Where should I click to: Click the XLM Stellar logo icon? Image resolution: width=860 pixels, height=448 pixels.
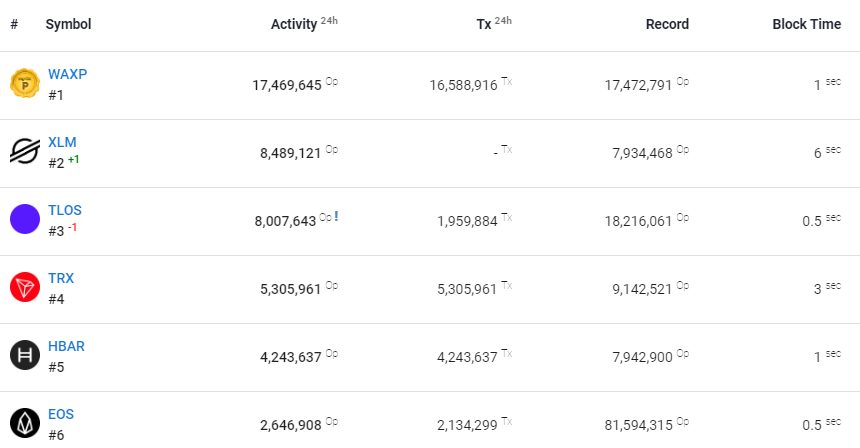24,152
